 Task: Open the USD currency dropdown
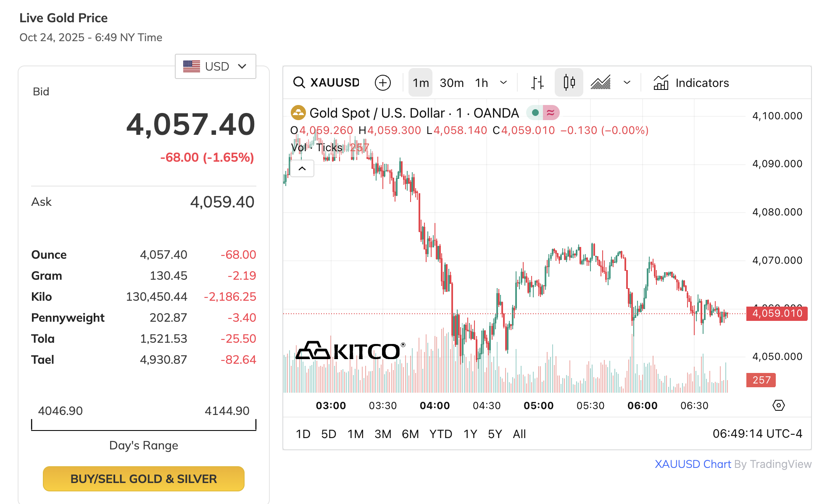pyautogui.click(x=215, y=66)
